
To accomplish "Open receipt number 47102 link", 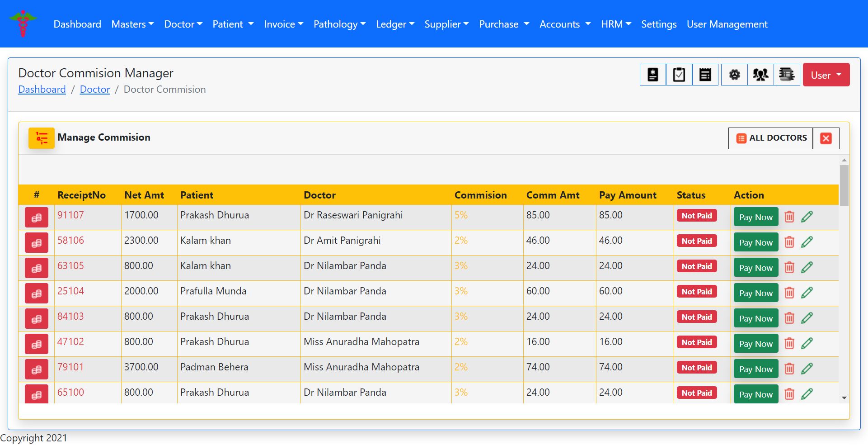I will pos(70,342).
